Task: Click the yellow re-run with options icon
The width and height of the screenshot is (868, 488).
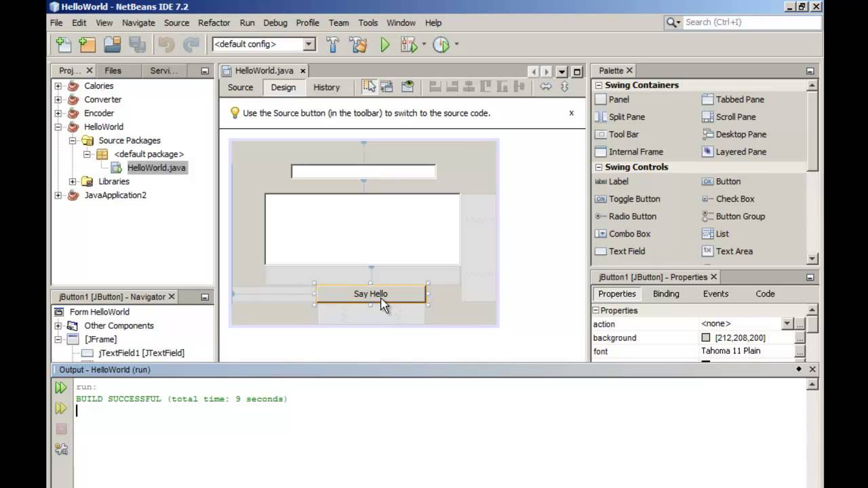Action: point(61,408)
